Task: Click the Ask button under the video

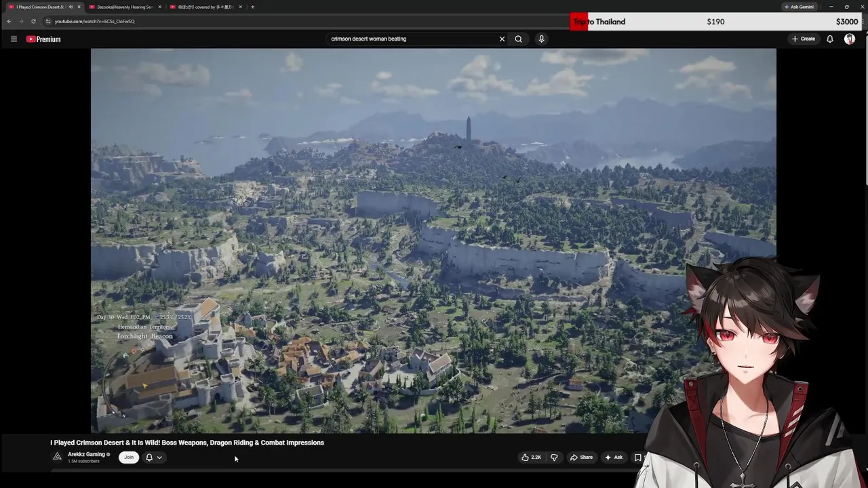Action: [x=614, y=457]
